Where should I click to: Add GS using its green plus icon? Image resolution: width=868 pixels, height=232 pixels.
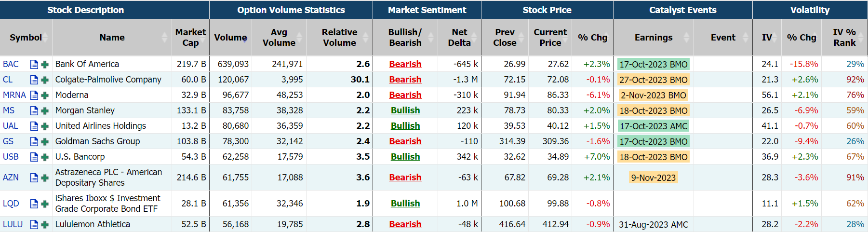(x=45, y=142)
